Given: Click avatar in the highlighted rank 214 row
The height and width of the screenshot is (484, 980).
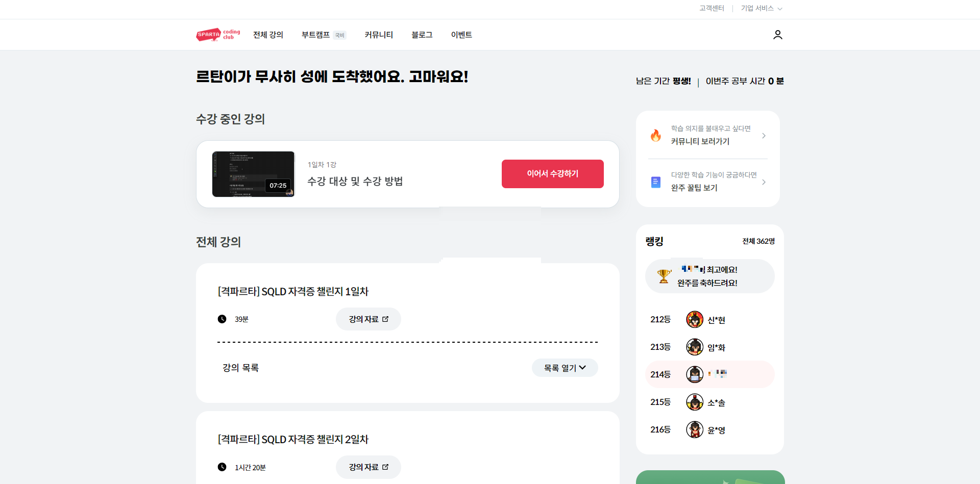Looking at the screenshot, I should tap(695, 375).
